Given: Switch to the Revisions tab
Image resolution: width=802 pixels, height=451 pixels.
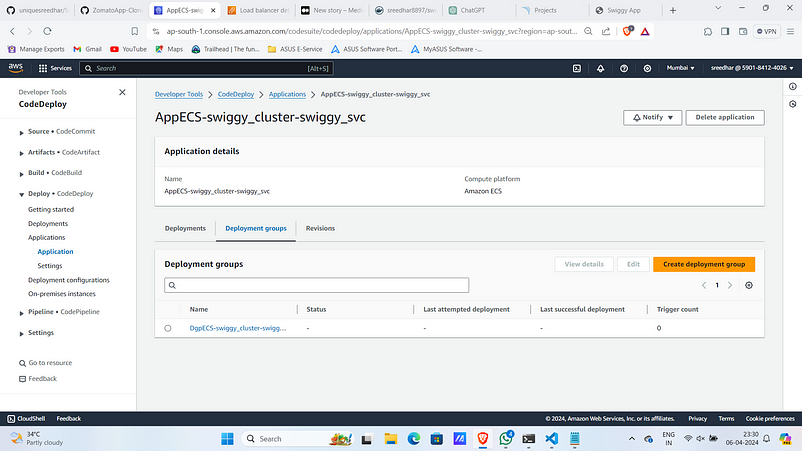Looking at the screenshot, I should point(320,228).
